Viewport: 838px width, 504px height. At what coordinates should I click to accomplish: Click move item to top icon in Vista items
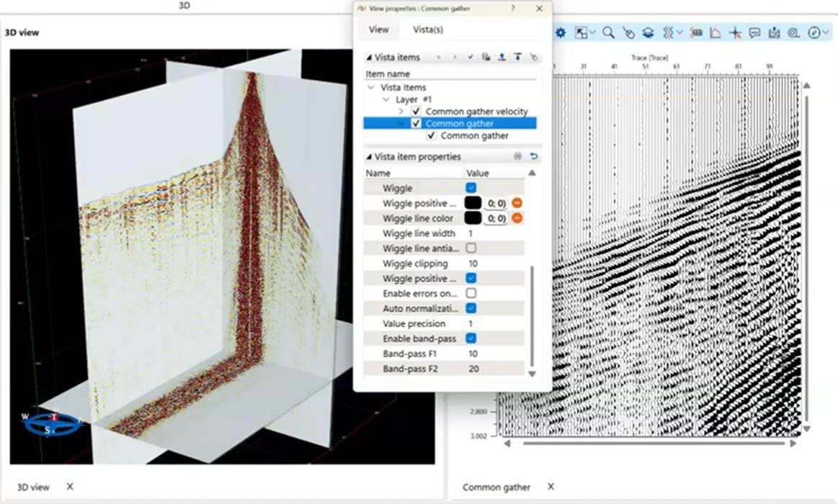click(x=517, y=57)
